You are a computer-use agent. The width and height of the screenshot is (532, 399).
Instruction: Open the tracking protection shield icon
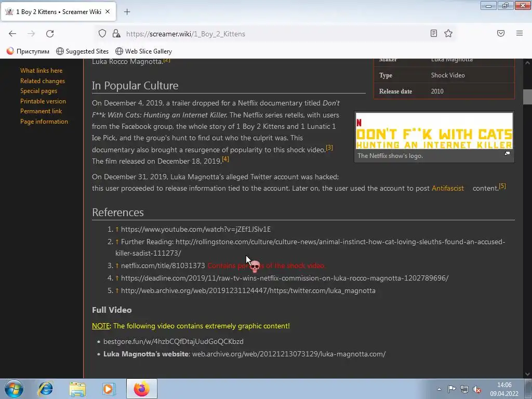(102, 34)
